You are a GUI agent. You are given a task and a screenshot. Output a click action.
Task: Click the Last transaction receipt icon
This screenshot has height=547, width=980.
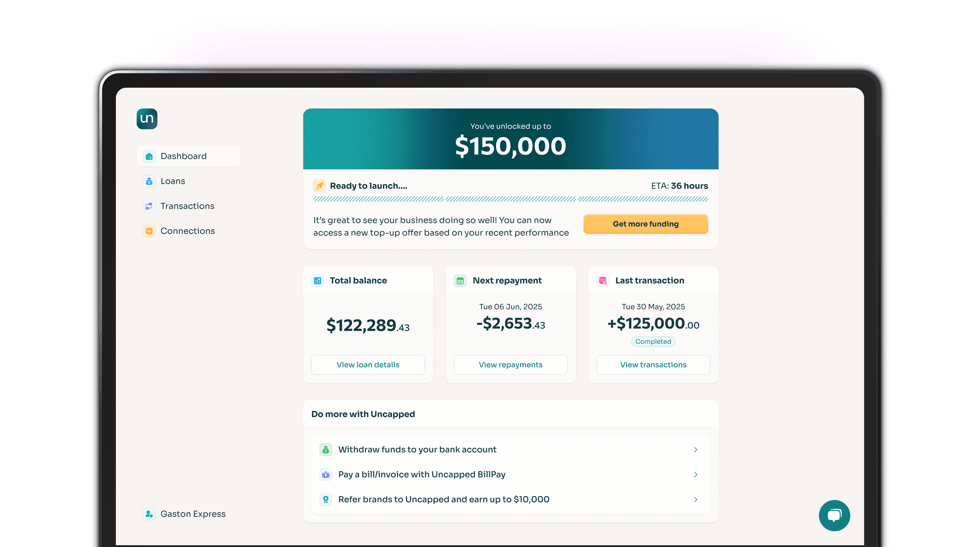pyautogui.click(x=603, y=280)
